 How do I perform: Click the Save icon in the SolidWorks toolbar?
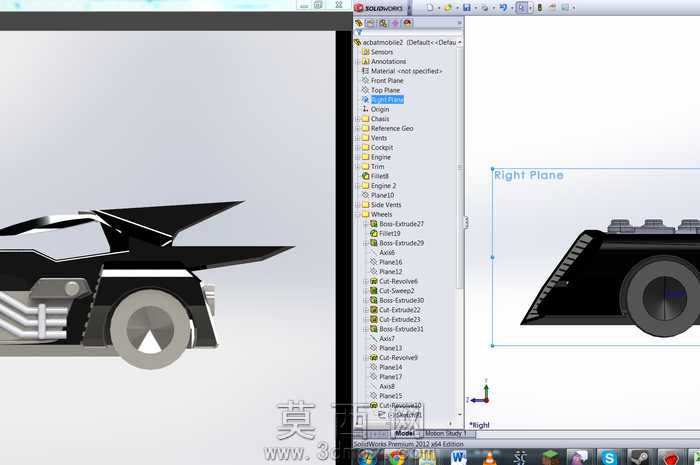tap(467, 8)
